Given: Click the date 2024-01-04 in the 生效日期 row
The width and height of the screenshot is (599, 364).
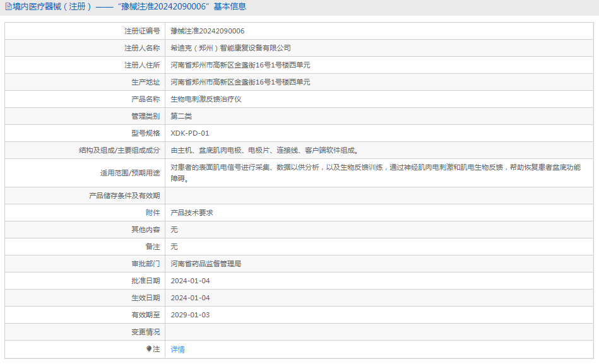Looking at the screenshot, I should pos(190,298).
